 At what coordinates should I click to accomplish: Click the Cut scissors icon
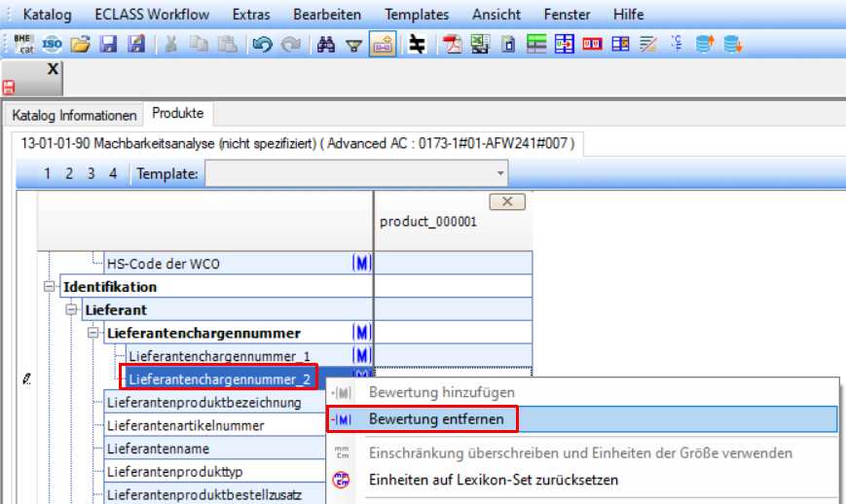[171, 44]
